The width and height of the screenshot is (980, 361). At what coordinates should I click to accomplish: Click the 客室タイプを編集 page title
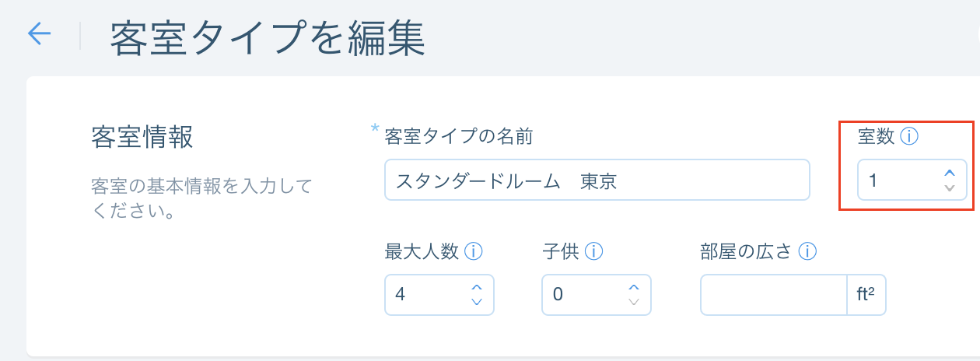(x=268, y=37)
